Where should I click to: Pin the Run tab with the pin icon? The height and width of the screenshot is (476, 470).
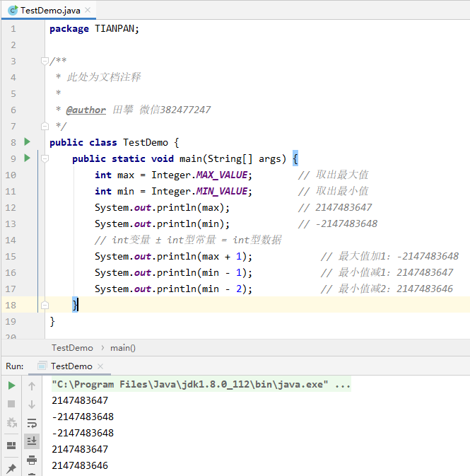[x=11, y=468]
